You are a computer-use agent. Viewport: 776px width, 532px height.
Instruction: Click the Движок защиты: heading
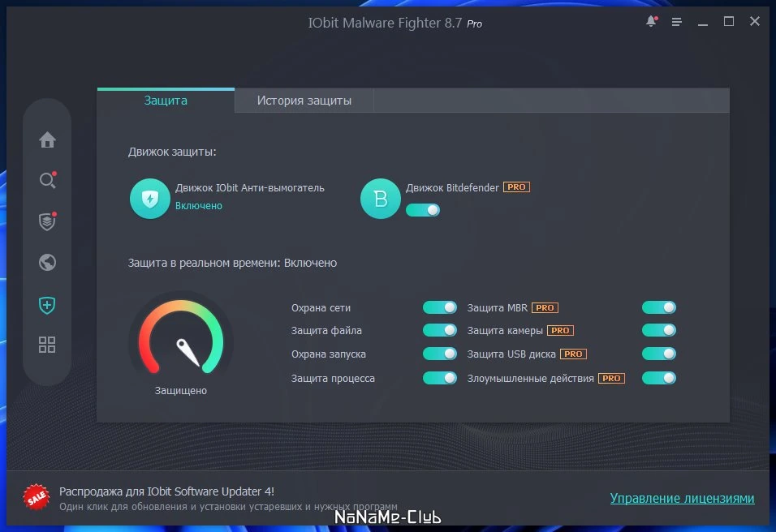tap(172, 152)
